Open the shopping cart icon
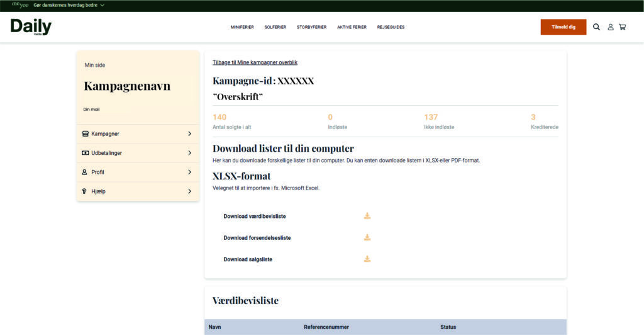 tap(622, 27)
